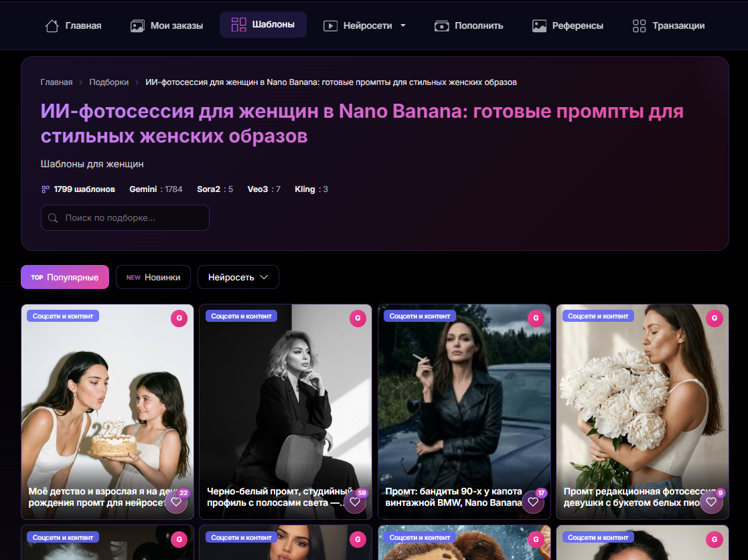The width and height of the screenshot is (748, 560).
Task: Click the squares icon beside Транзакции
Action: tap(640, 25)
